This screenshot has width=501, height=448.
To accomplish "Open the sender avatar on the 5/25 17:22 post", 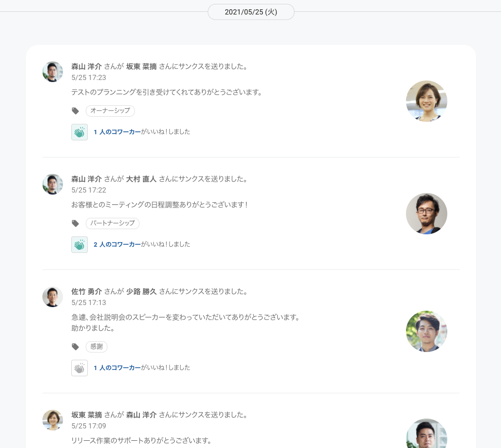I will 53,184.
